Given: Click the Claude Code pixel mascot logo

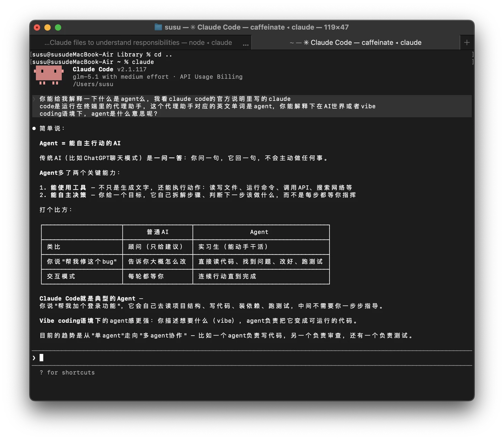Looking at the screenshot, I should (x=49, y=75).
